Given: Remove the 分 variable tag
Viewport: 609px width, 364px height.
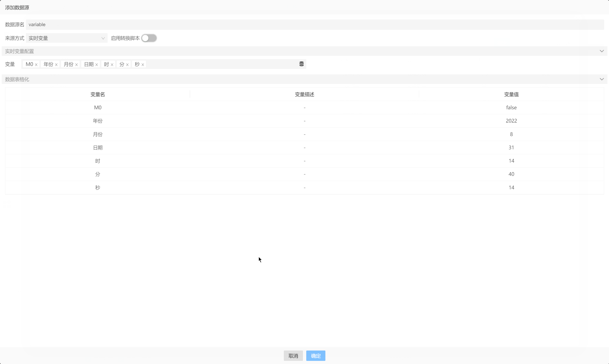Looking at the screenshot, I should pos(127,65).
